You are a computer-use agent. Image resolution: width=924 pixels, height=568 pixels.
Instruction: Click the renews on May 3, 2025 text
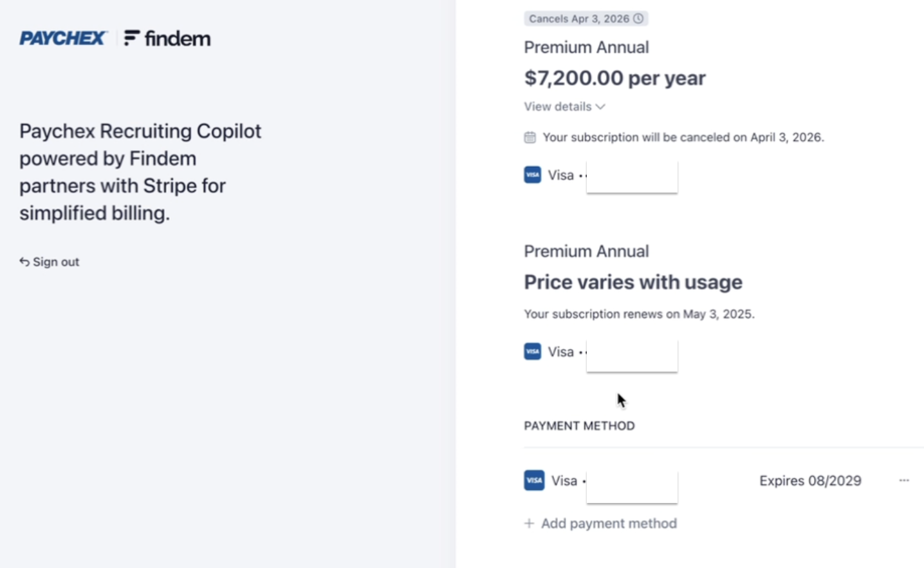pos(639,314)
